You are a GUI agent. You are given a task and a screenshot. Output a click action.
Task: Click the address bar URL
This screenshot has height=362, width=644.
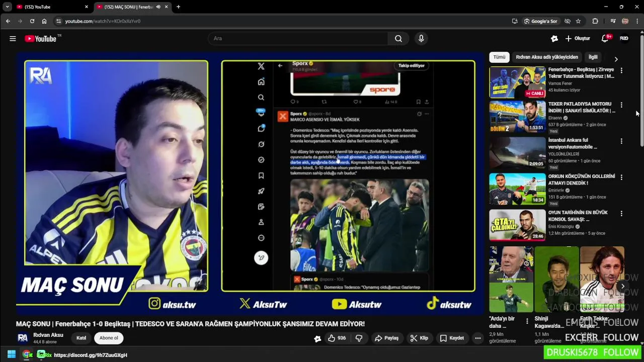click(x=103, y=21)
